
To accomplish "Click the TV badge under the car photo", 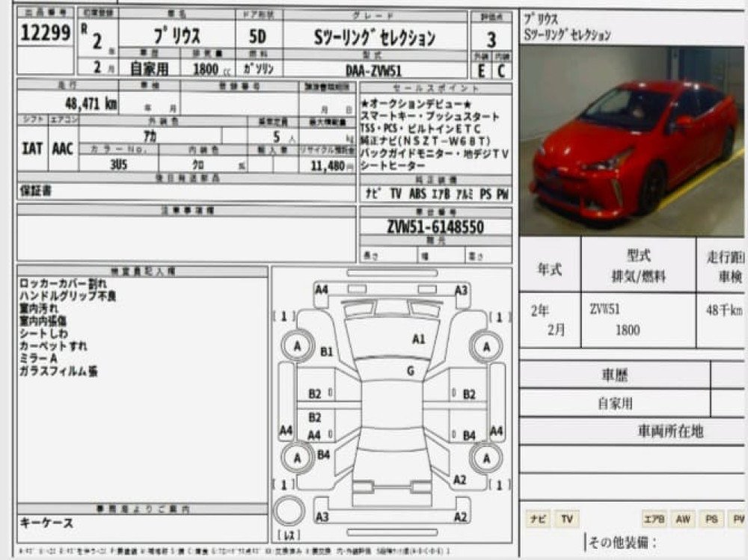I will (567, 518).
